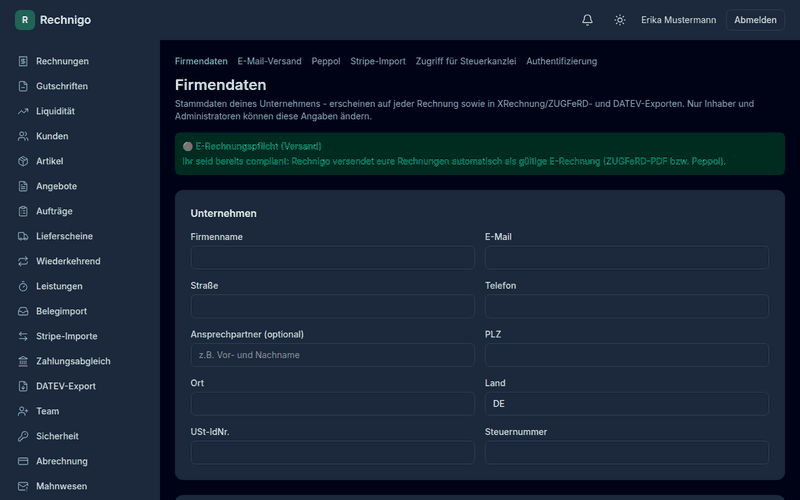Switch to the E-Mail-Versand tab
The height and width of the screenshot is (500, 800).
click(269, 61)
